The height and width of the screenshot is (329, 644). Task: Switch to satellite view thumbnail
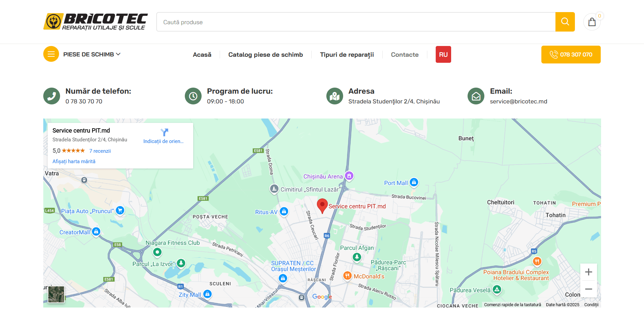pos(56,294)
